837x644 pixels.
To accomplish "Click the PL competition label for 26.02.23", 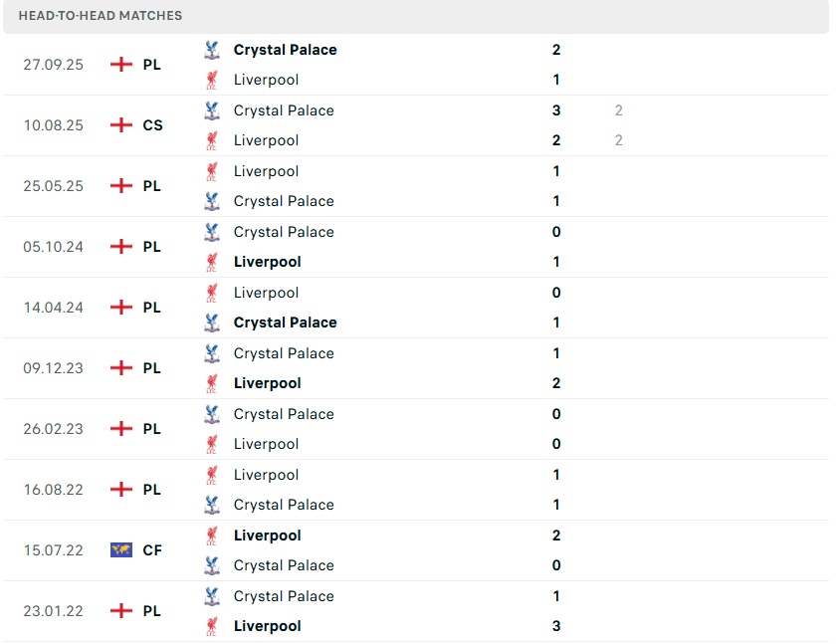I will (x=151, y=428).
